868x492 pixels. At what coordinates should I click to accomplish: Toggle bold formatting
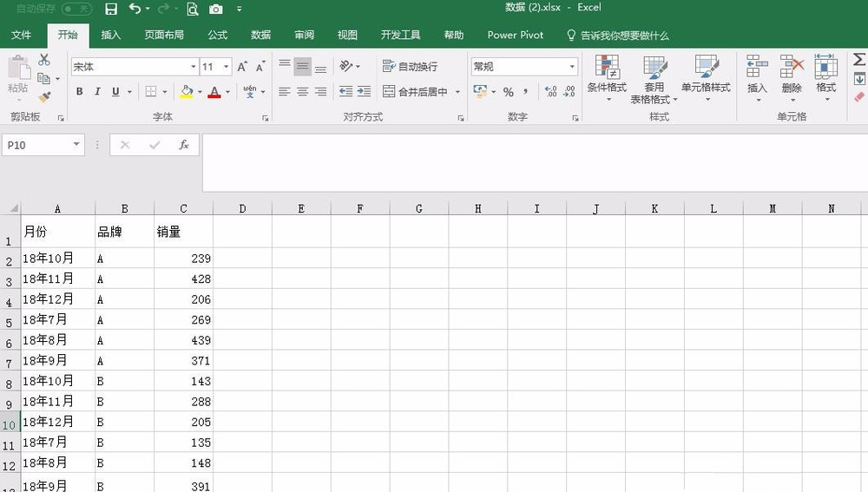click(80, 92)
